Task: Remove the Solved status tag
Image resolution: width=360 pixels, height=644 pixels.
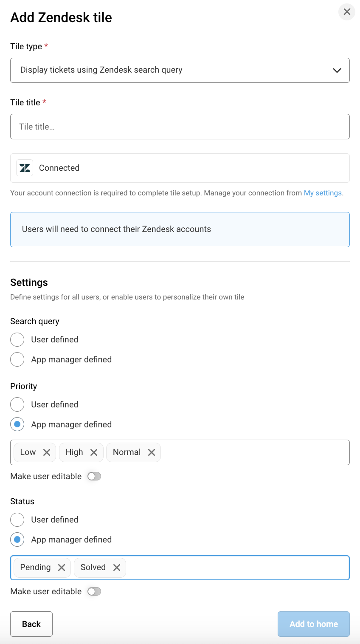Action: [x=117, y=568]
